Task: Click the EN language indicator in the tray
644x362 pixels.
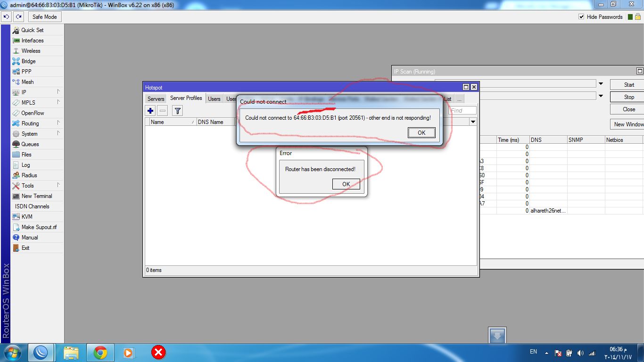Action: pyautogui.click(x=534, y=352)
